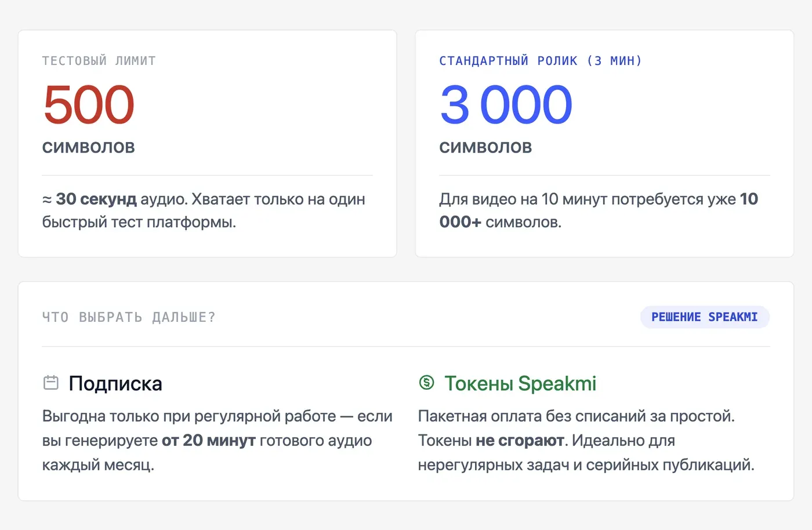Click the ЧТО ВЫБРАТЬ ДАЛЬШЕ? label

[129, 317]
